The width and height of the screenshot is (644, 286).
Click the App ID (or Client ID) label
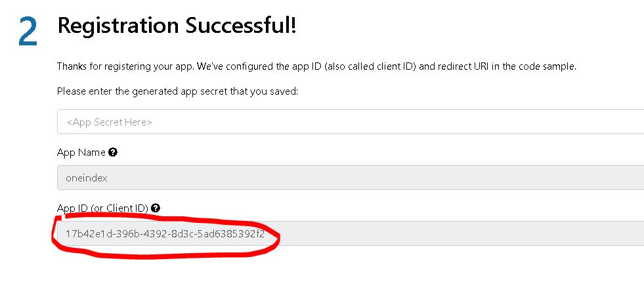coord(102,208)
